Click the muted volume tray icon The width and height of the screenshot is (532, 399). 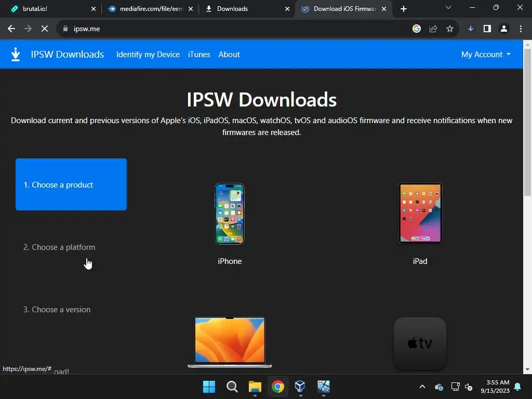pyautogui.click(x=469, y=387)
